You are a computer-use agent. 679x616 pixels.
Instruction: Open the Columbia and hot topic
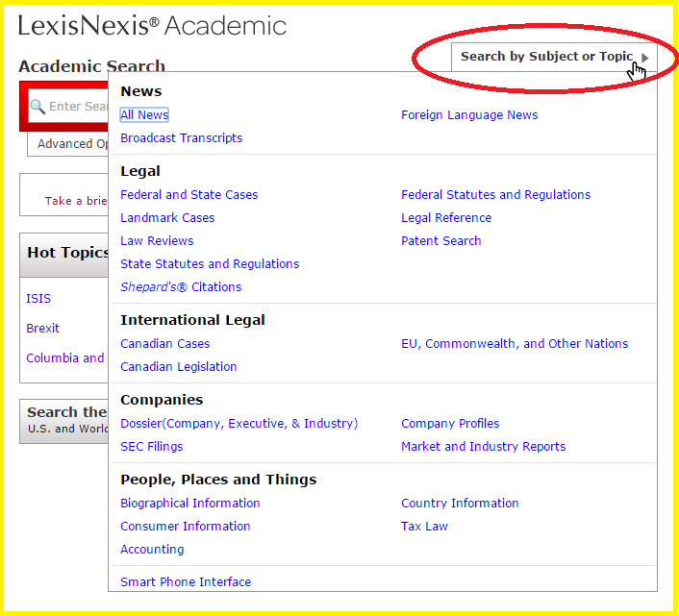(65, 358)
